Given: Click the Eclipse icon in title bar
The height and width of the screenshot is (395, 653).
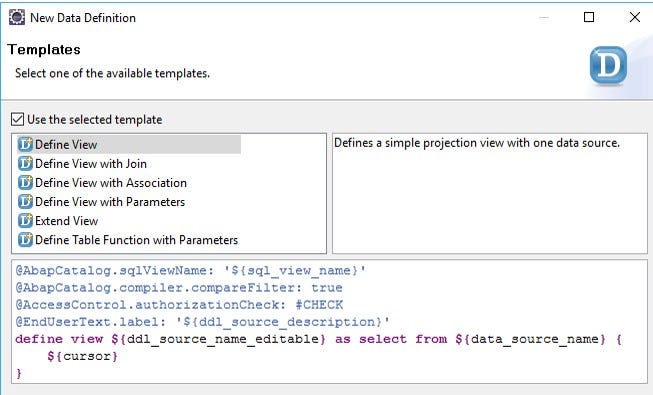Looking at the screenshot, I should click(x=17, y=18).
